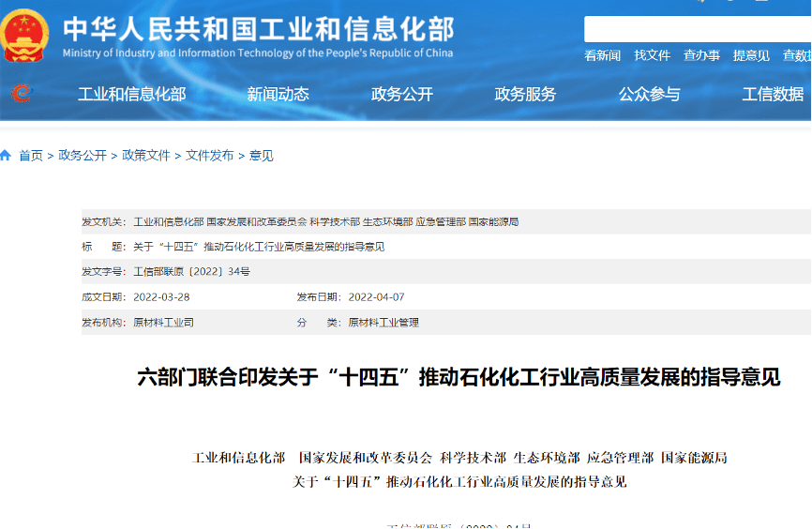This screenshot has height=529, width=812.
Task: Open 找文件 quick link
Action: click(652, 55)
